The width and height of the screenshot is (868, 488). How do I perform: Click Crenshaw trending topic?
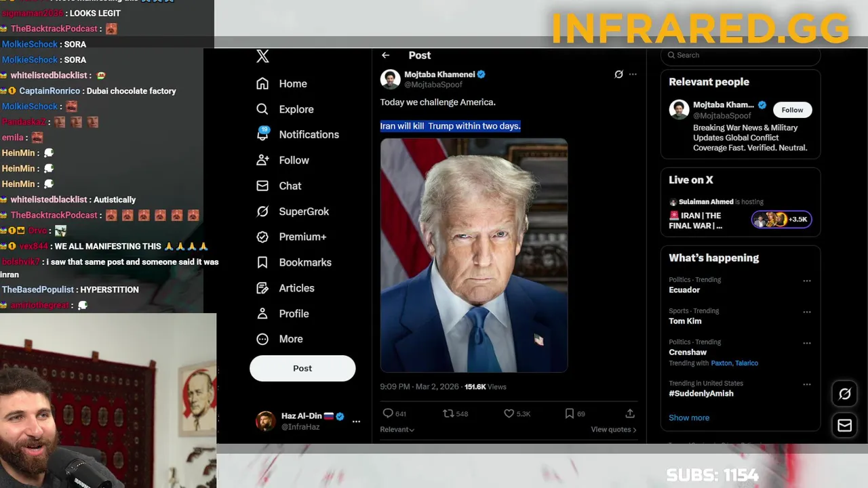pyautogui.click(x=688, y=352)
